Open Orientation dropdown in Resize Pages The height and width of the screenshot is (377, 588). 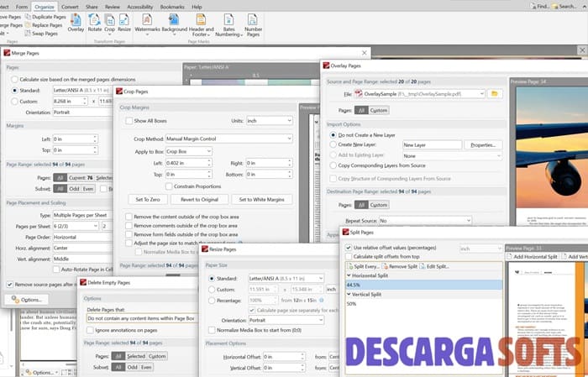tap(286, 320)
